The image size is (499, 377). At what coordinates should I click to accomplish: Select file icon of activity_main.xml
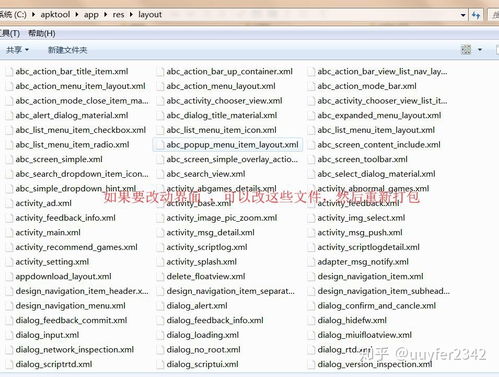(x=9, y=233)
